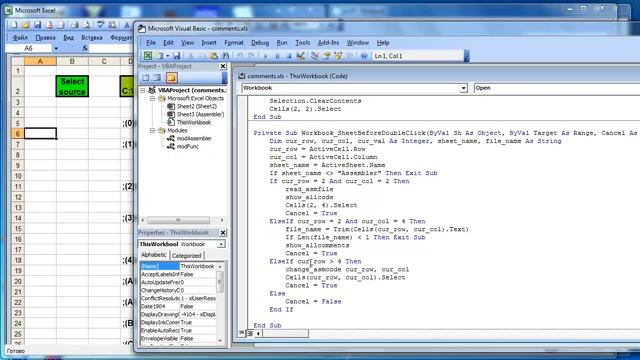Toggle Design Mode icon in VBA toolbar

pyautogui.click(x=300, y=56)
